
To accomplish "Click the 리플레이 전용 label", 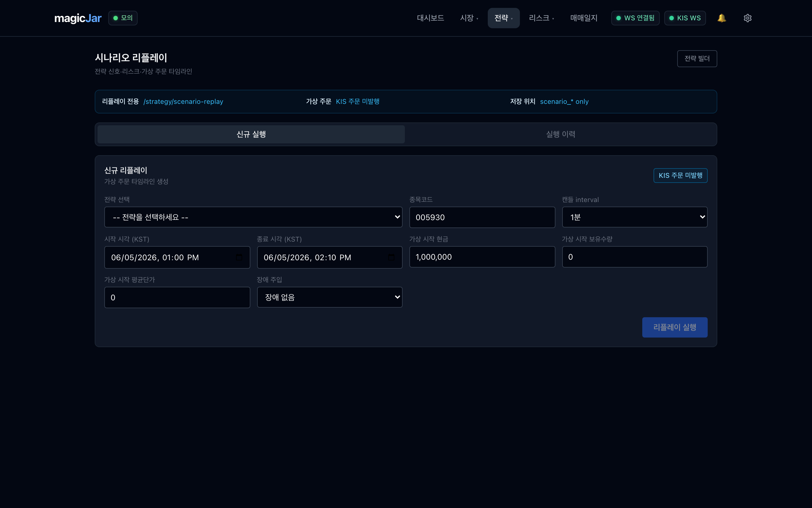I will (120, 102).
